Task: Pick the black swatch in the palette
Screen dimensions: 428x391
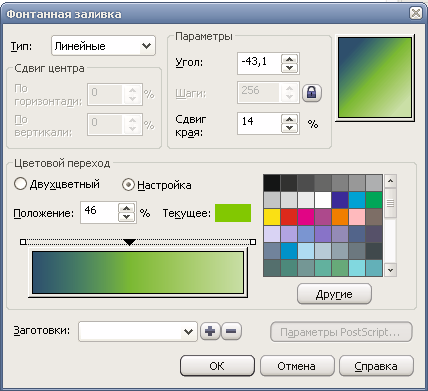Action: 272,183
